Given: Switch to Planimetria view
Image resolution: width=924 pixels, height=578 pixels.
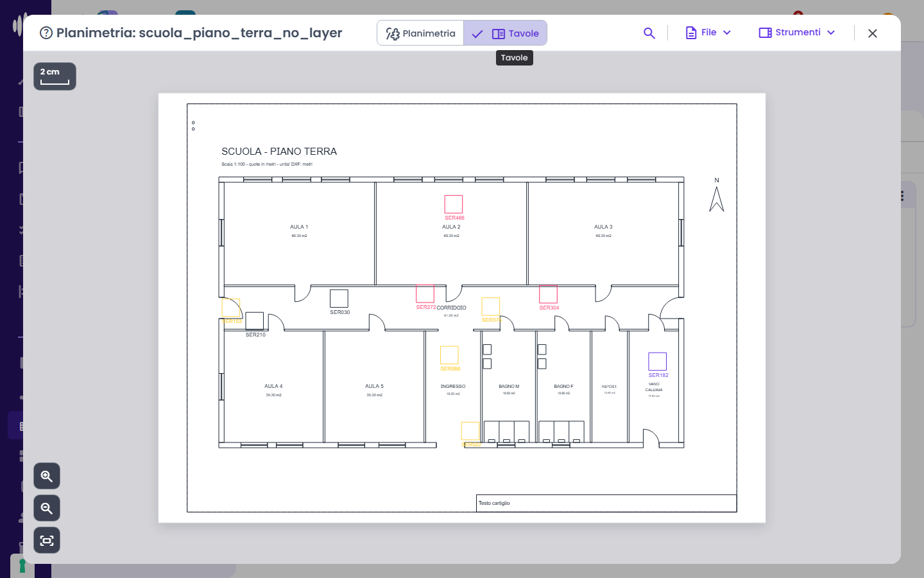Looking at the screenshot, I should point(420,33).
